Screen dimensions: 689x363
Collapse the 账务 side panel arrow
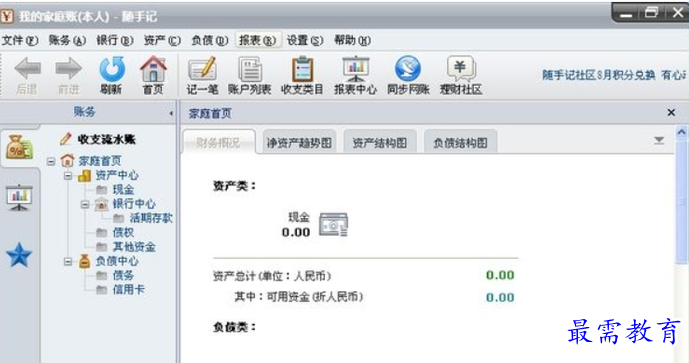pyautogui.click(x=171, y=113)
